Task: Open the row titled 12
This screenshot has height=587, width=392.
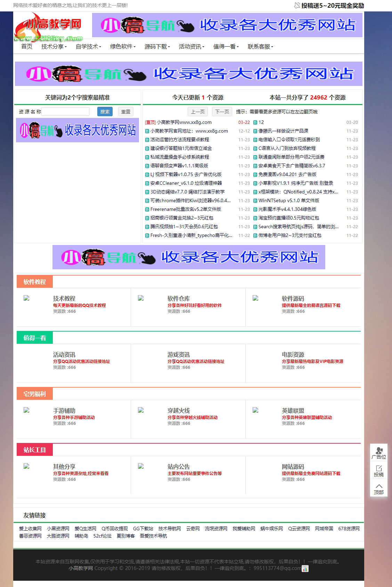Action: click(261, 122)
